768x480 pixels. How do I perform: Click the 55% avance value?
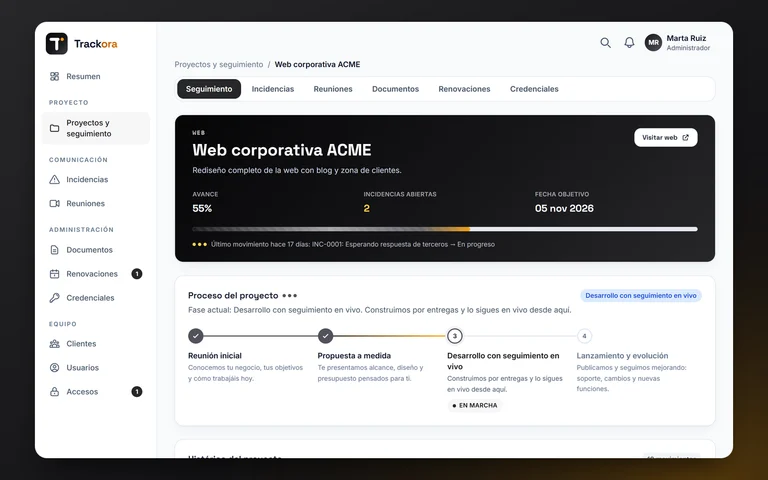[x=202, y=209]
